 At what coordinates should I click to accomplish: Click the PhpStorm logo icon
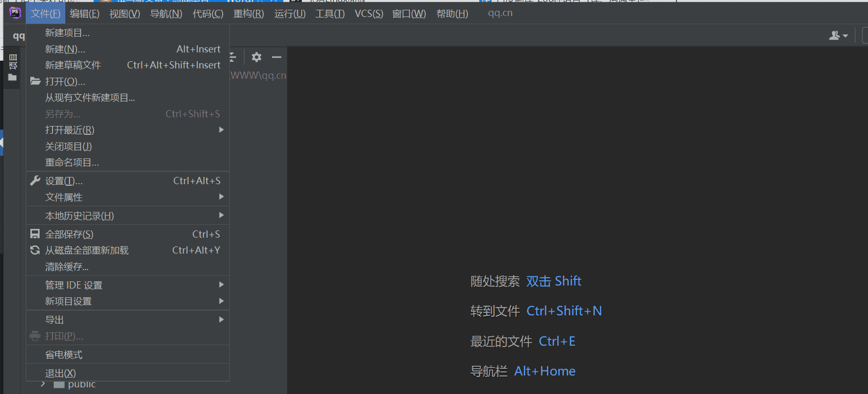(15, 13)
